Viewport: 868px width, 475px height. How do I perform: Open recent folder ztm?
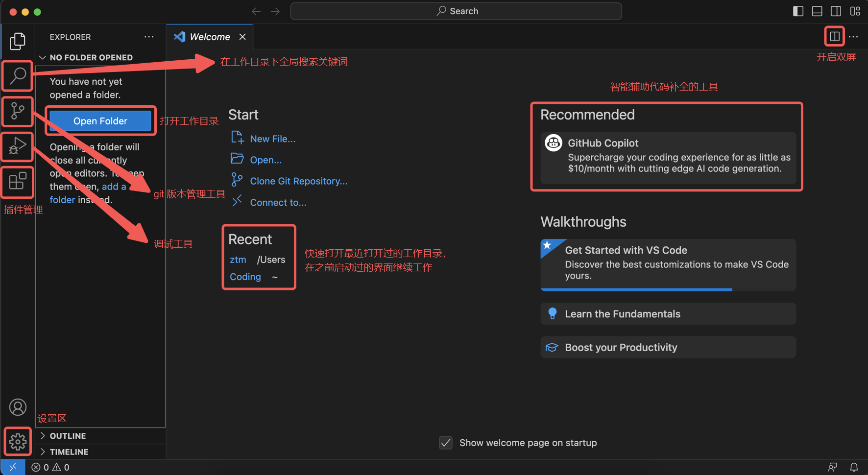coord(238,260)
